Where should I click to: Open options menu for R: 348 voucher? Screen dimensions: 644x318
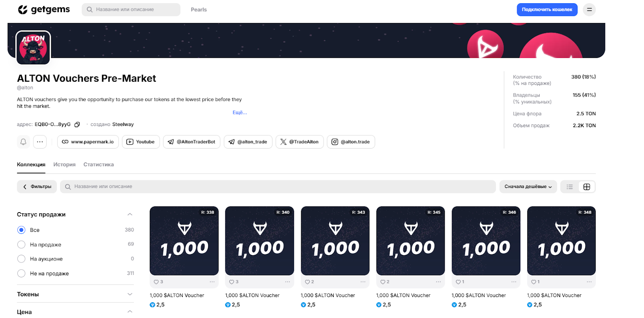pos(589,282)
